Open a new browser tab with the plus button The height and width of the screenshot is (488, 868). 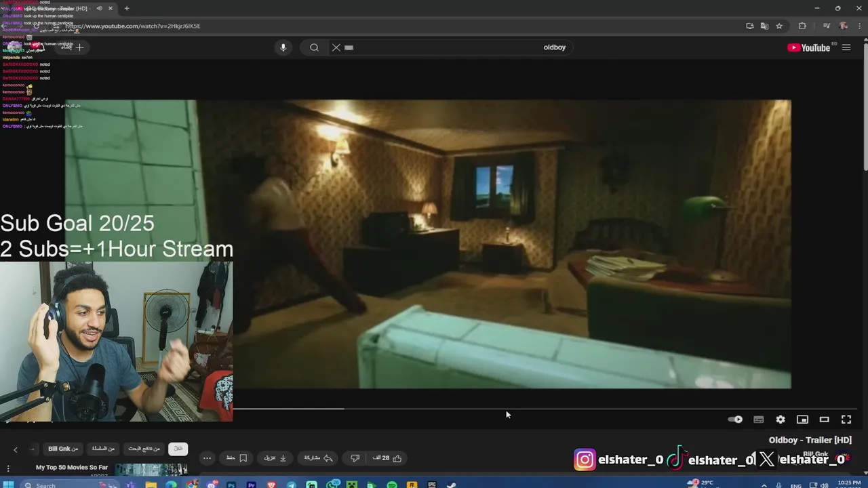click(x=127, y=8)
